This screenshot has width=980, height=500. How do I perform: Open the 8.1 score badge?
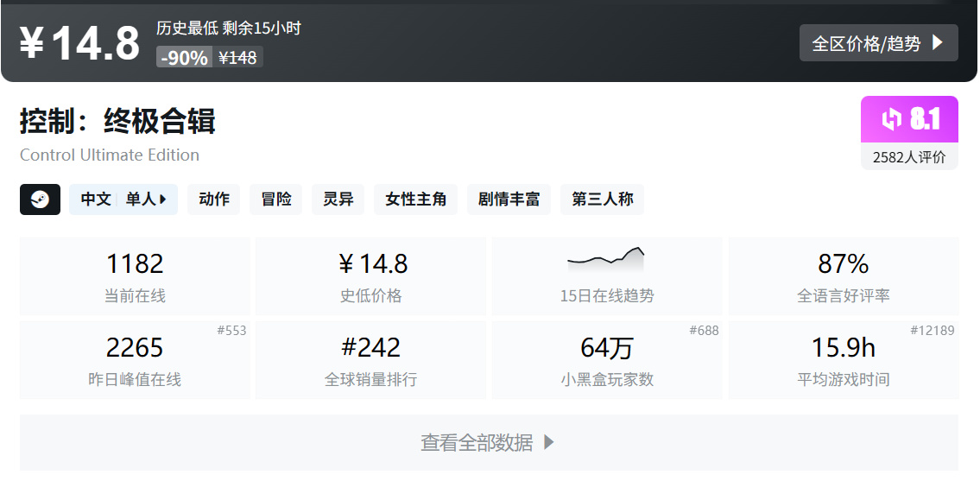pyautogui.click(x=909, y=119)
